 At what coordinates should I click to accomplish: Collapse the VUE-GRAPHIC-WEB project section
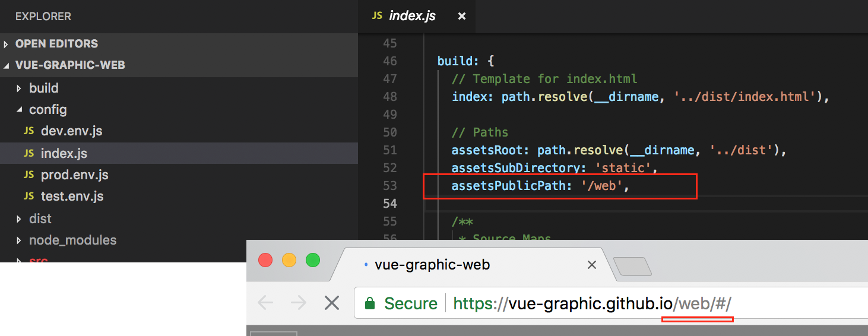point(70,65)
